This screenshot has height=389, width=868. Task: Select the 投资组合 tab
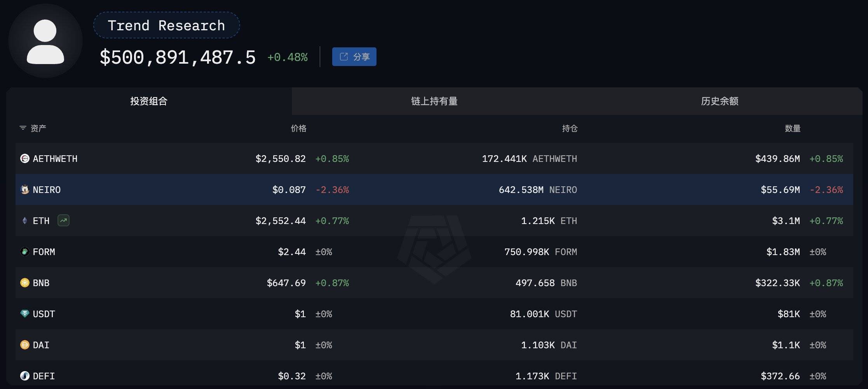pyautogui.click(x=149, y=101)
